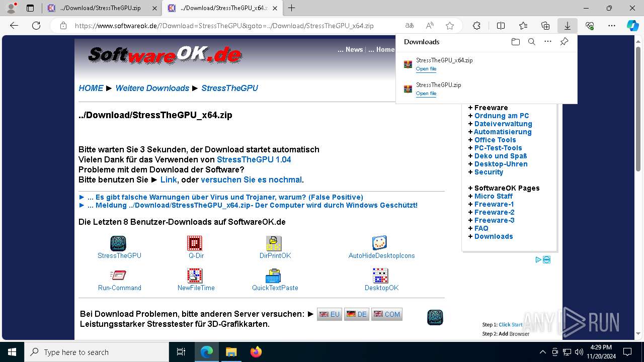Choose the COM download server button

[x=387, y=314]
